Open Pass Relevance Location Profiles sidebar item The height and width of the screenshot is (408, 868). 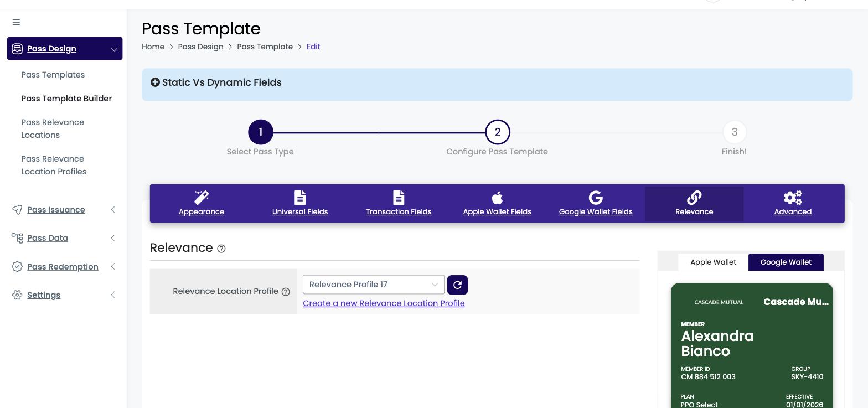54,165
